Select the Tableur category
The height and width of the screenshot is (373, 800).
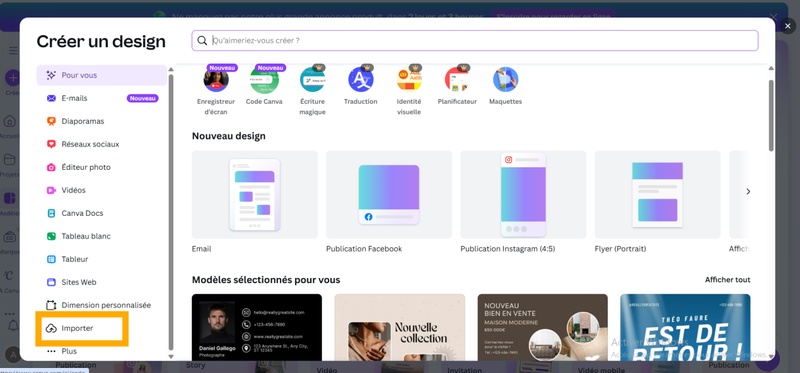coord(102,259)
